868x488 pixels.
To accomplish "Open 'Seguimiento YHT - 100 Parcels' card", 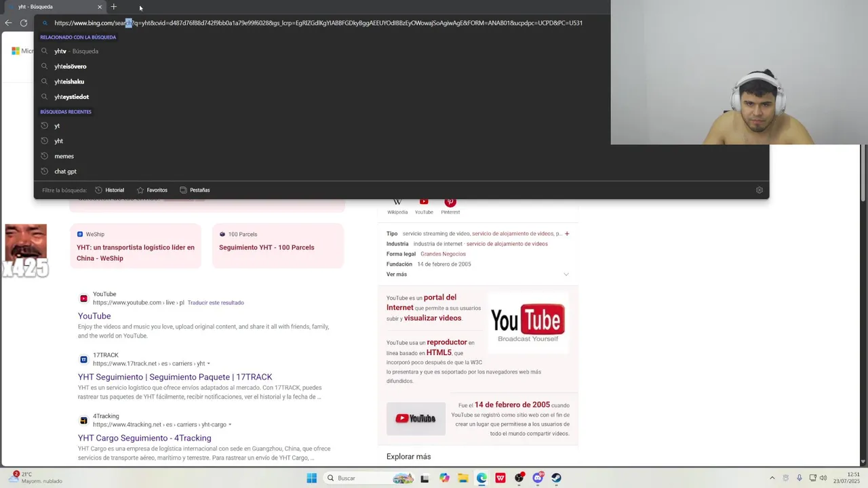I will (x=278, y=246).
